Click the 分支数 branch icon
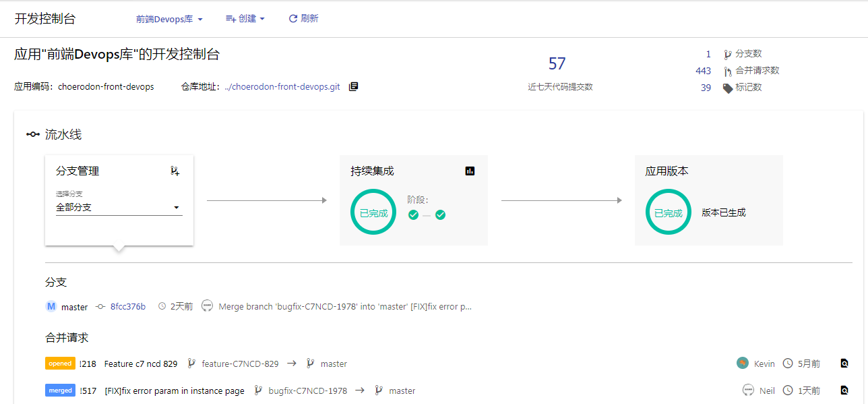This screenshot has height=404, width=868. (x=728, y=54)
